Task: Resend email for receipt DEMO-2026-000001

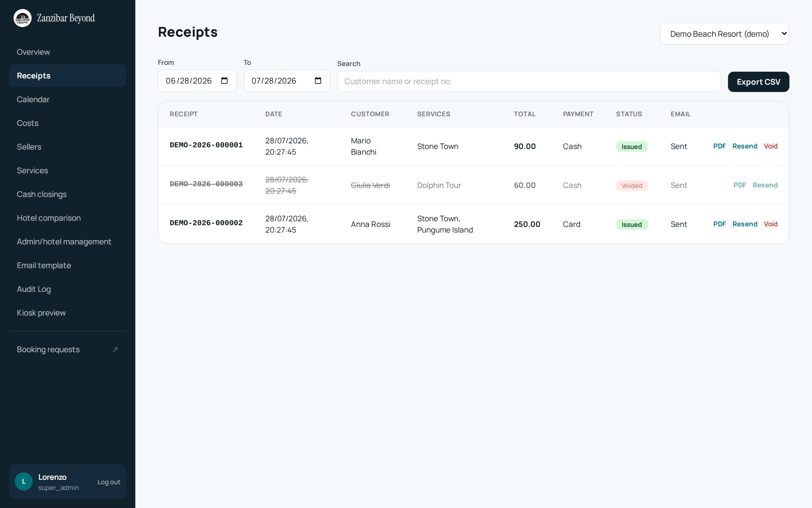Action: point(745,146)
